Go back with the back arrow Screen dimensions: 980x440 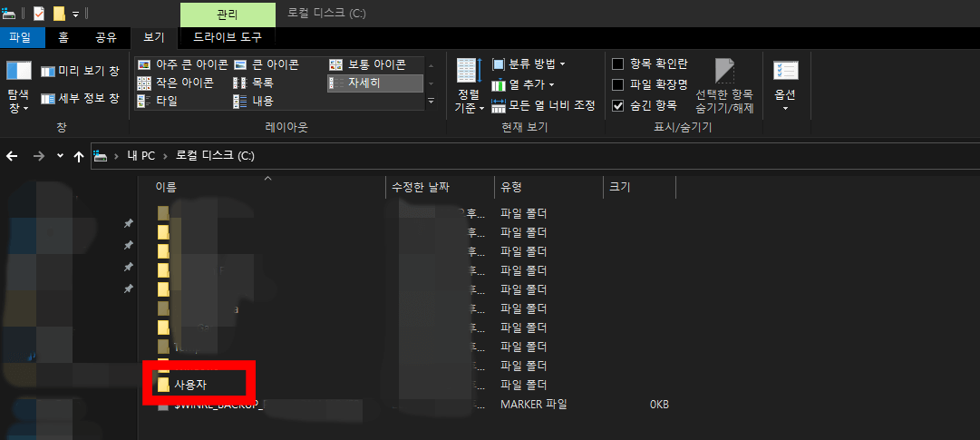12,156
